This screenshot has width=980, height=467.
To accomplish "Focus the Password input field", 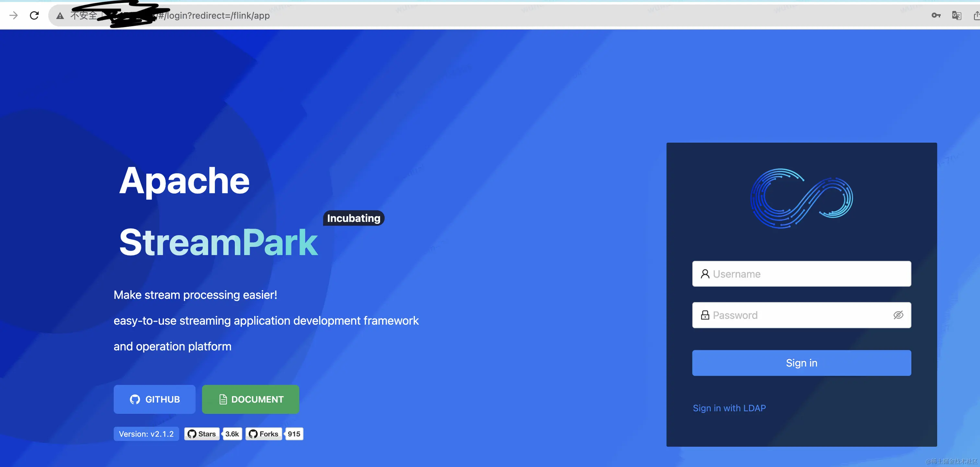I will click(x=801, y=315).
